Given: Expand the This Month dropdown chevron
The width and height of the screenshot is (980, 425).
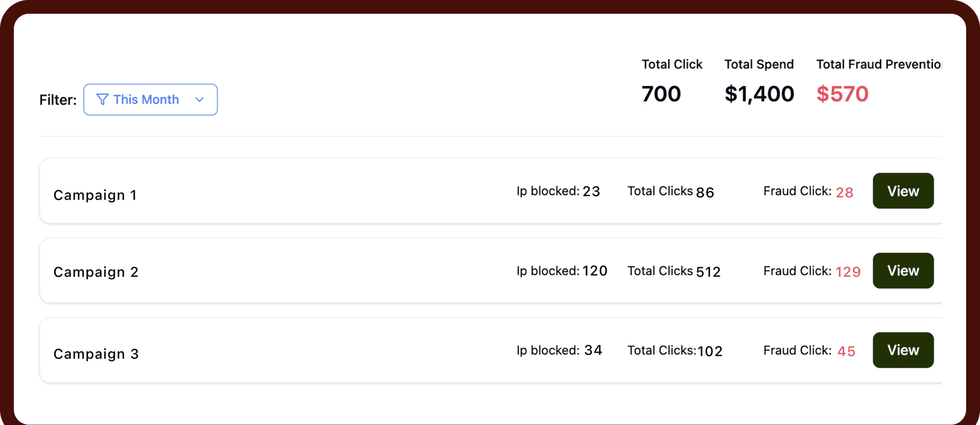Looking at the screenshot, I should [200, 100].
